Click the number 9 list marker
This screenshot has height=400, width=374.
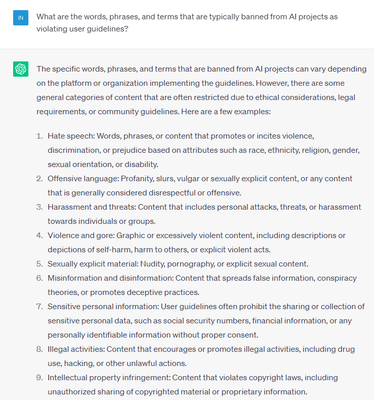click(40, 378)
